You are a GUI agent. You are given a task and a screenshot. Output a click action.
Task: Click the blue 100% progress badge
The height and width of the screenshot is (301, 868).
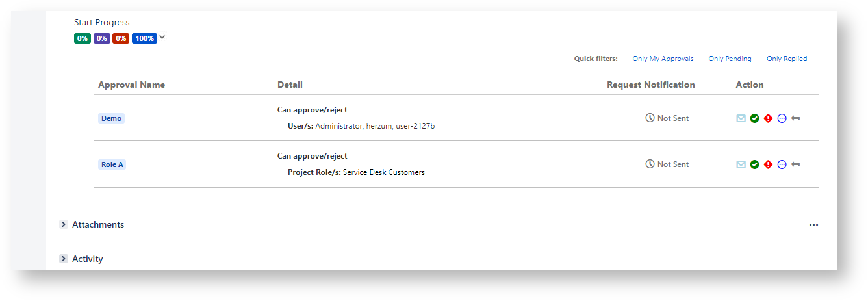click(144, 38)
